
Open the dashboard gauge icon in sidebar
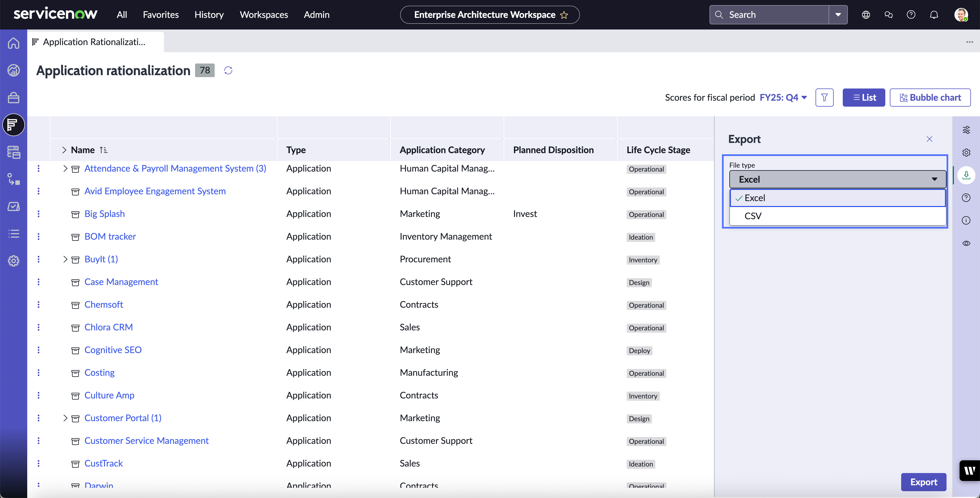click(x=14, y=70)
